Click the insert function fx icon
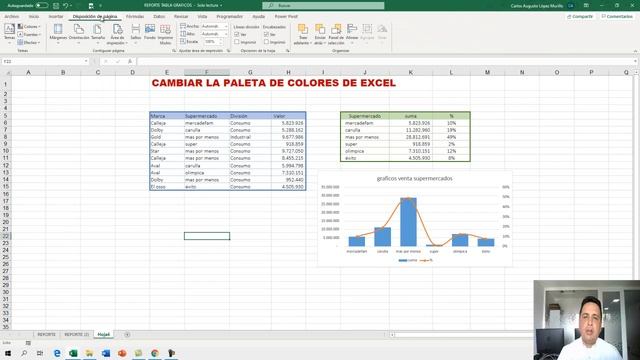Screen dimensions: 640x360 [130, 61]
